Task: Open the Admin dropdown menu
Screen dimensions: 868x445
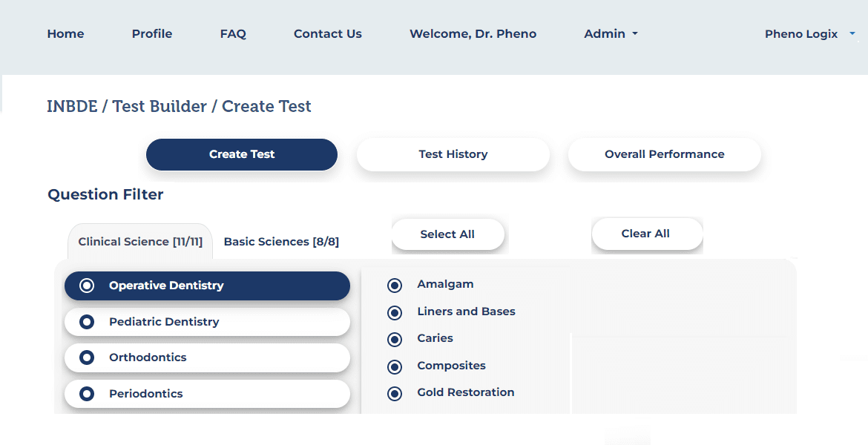Action: 611,33
